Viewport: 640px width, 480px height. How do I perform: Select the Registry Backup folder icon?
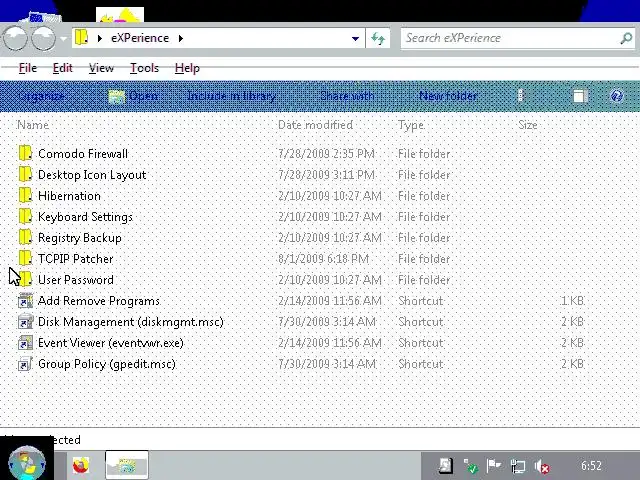point(25,237)
